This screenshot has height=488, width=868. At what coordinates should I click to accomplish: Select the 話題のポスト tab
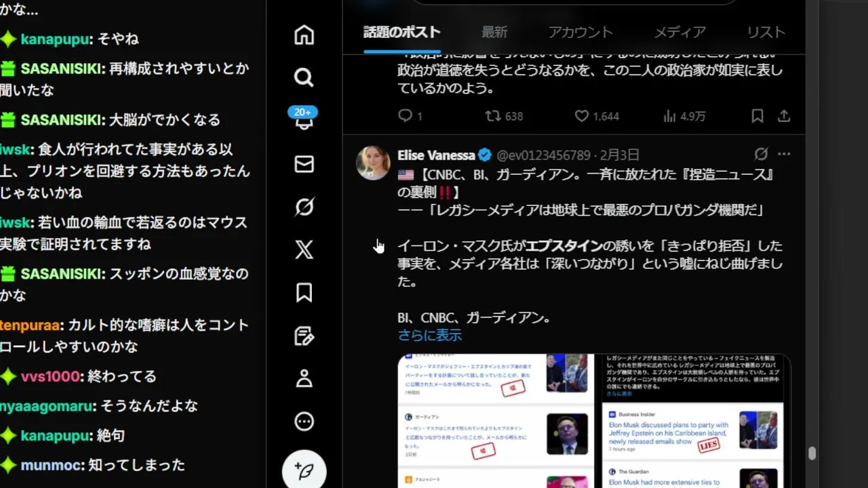402,32
